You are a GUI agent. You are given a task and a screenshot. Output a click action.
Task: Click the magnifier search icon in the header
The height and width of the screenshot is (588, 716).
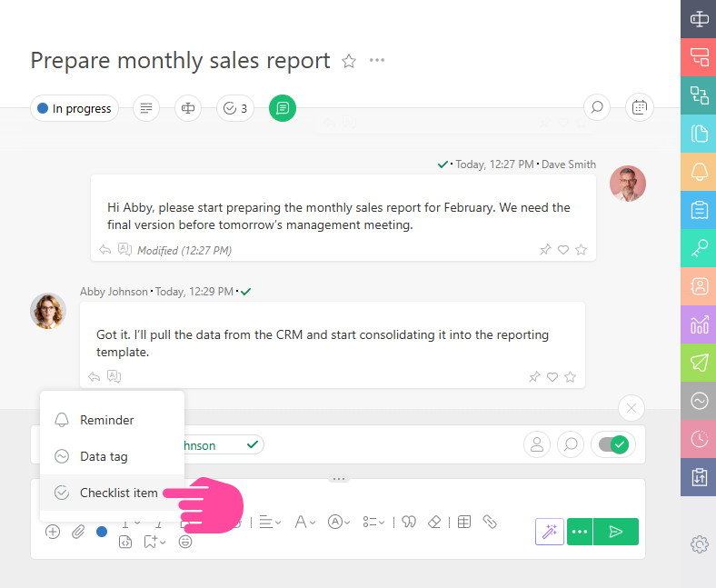(x=597, y=107)
